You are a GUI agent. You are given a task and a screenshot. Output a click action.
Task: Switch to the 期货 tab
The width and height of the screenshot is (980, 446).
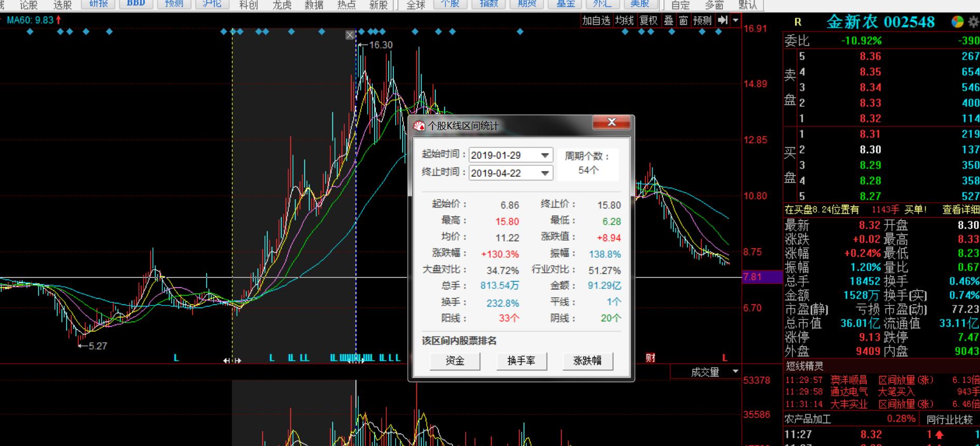click(527, 4)
